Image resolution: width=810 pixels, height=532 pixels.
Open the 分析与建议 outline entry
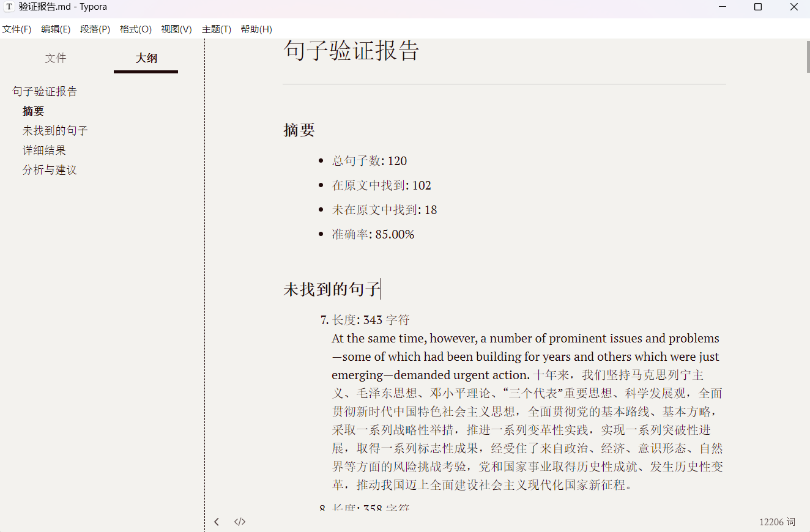click(49, 169)
